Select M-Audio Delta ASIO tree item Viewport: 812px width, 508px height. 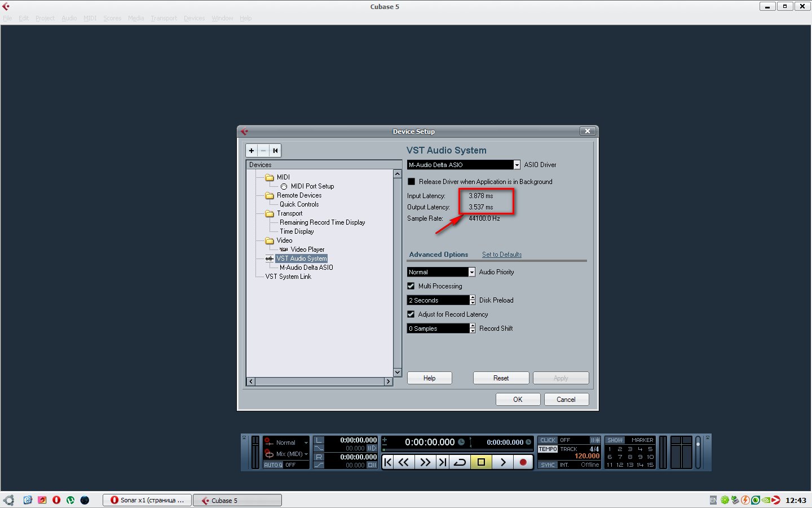306,268
